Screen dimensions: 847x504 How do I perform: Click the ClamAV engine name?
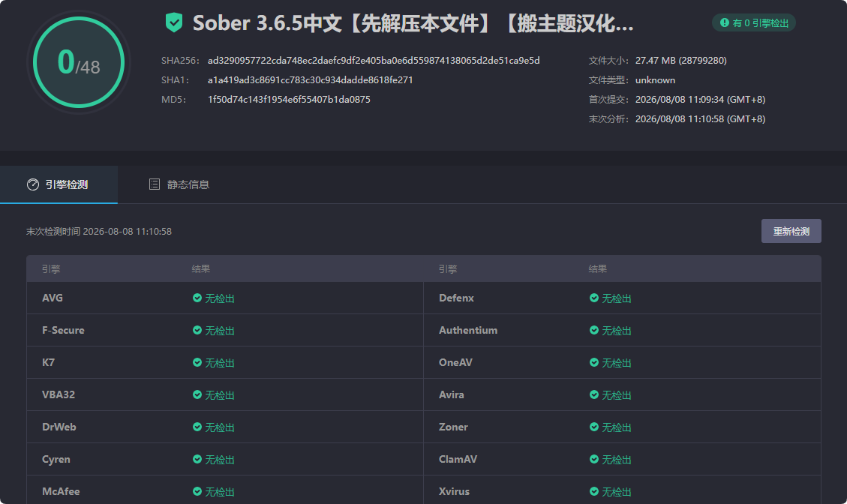458,459
